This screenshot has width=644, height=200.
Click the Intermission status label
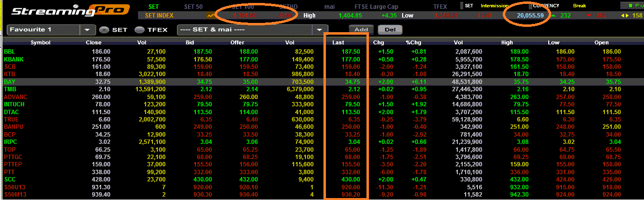point(494,6)
